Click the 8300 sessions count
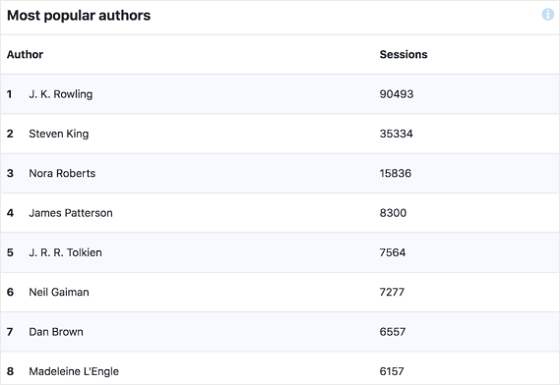The width and height of the screenshot is (560, 385). click(393, 213)
